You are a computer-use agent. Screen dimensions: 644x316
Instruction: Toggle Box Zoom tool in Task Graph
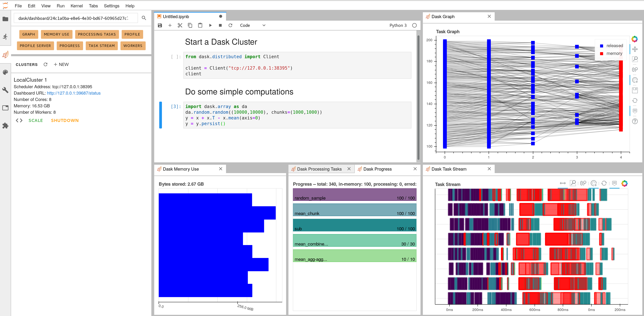tap(635, 59)
